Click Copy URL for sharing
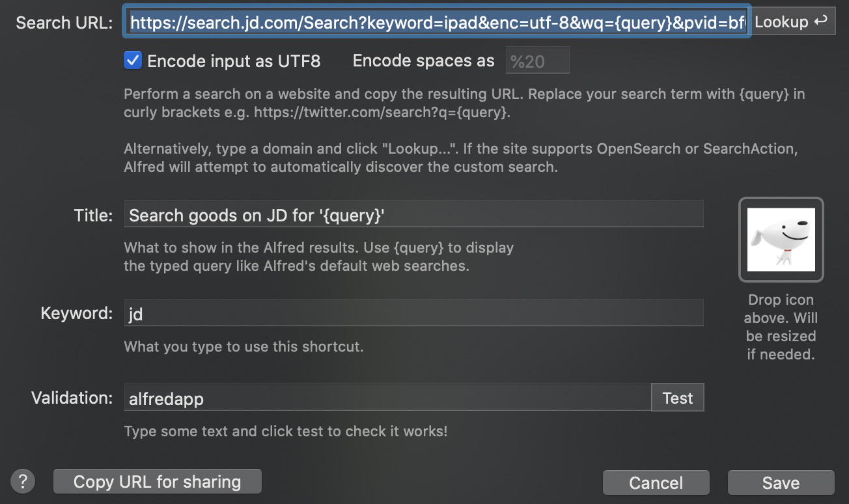 point(157,482)
